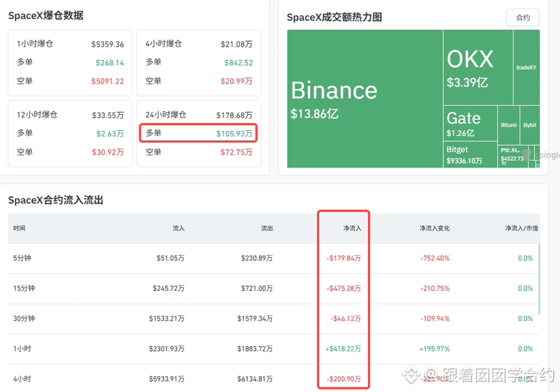Click the flow table vertical scrollbar
The height and width of the screenshot is (392, 560).
point(539,279)
